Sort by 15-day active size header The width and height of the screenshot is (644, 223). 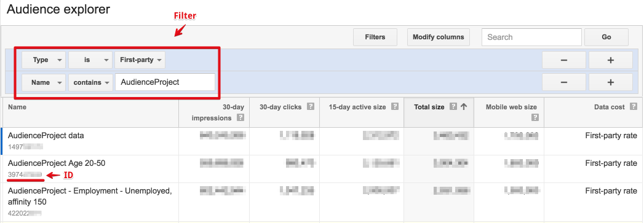357,107
